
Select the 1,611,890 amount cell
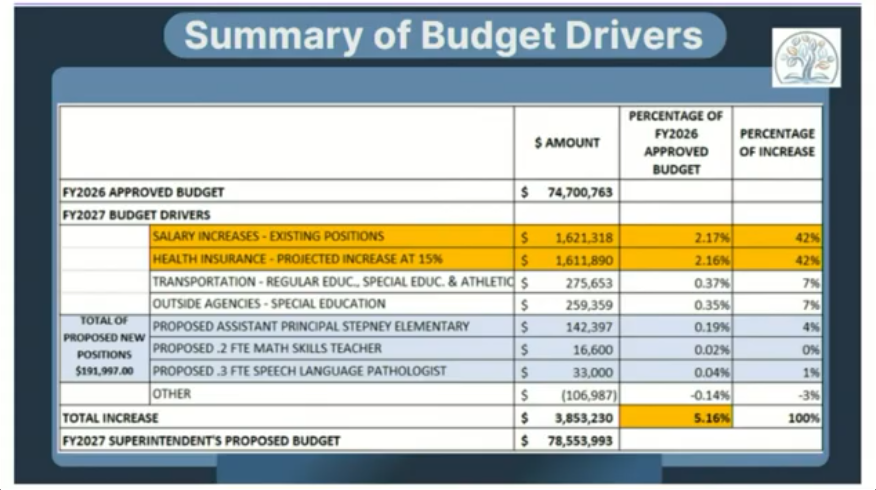[577, 260]
